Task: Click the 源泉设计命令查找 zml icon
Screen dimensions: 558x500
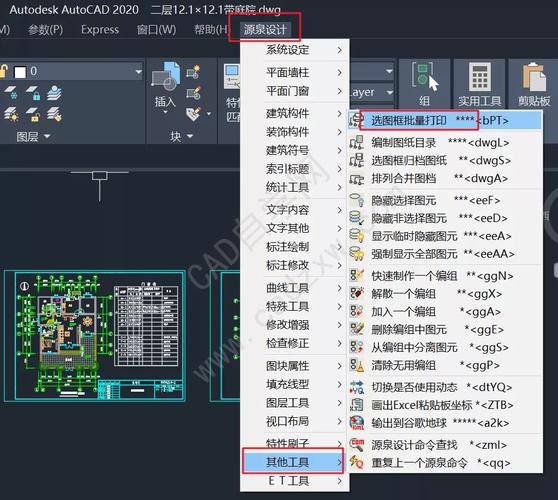Action: (x=356, y=445)
